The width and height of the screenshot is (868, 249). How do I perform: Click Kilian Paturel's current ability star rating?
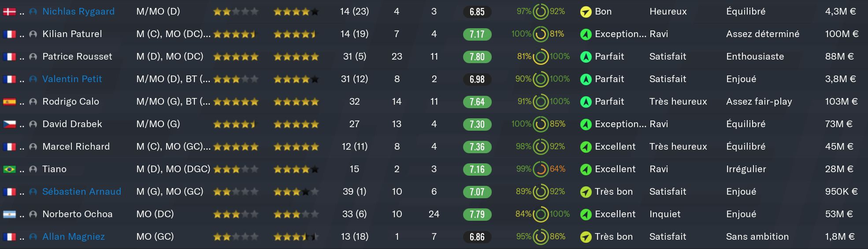click(x=235, y=34)
